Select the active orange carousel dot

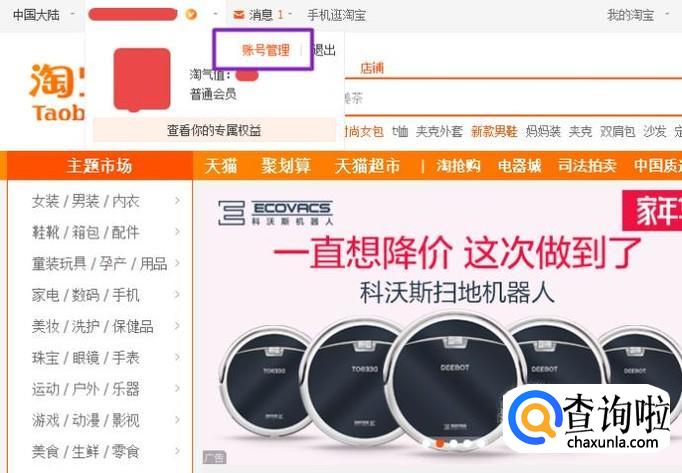[440, 443]
